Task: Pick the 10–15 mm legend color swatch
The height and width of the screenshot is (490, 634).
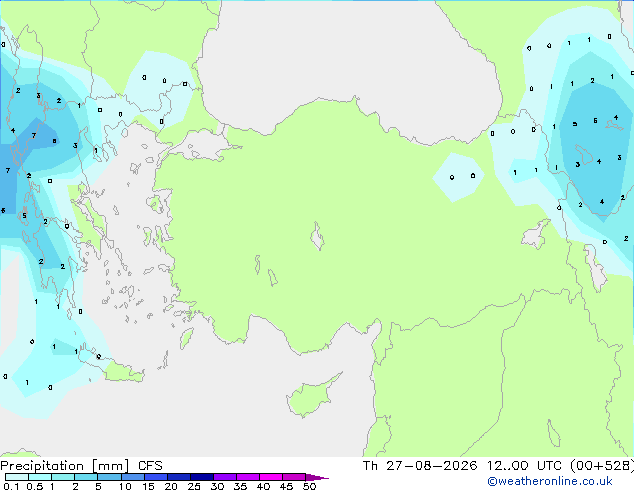Action: point(133,477)
